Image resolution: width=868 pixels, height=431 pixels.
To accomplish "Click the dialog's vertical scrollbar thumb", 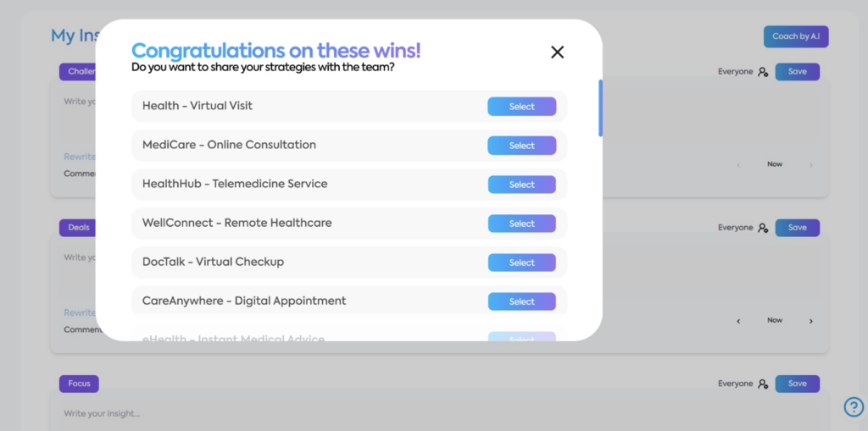I will click(x=601, y=108).
